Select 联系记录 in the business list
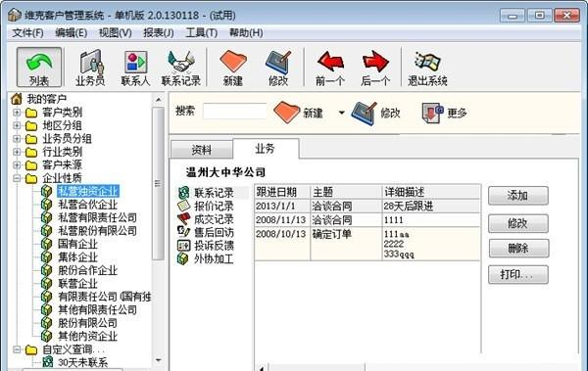 pyautogui.click(x=214, y=193)
